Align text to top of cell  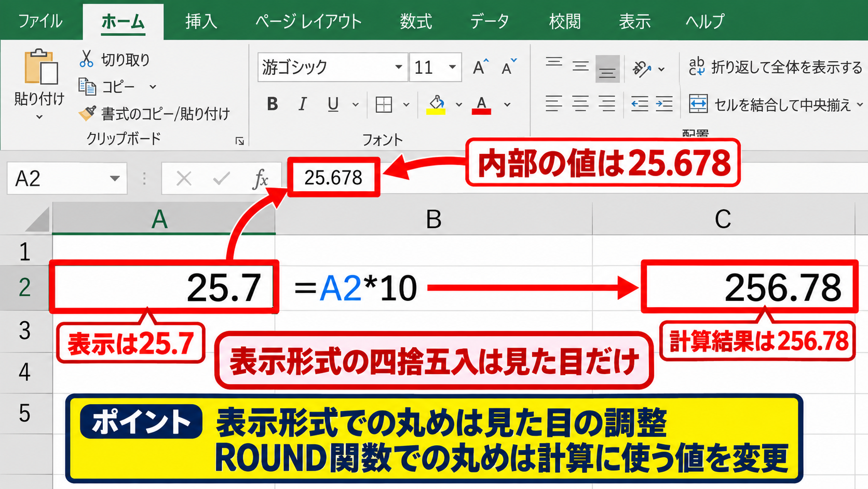[554, 63]
